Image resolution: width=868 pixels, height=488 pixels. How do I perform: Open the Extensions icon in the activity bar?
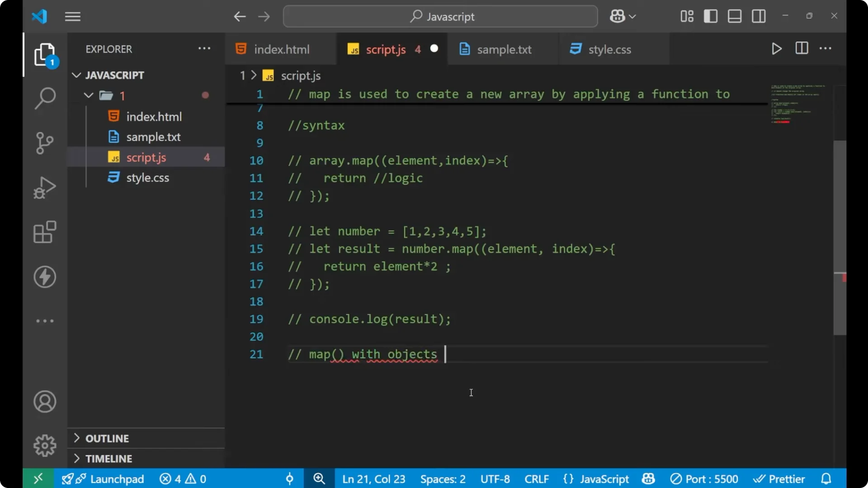(x=45, y=232)
